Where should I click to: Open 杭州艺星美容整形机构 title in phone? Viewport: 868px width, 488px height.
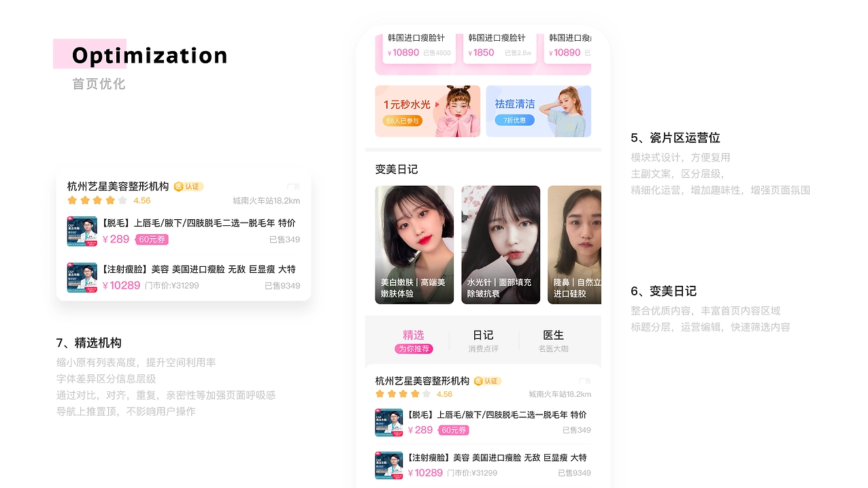tap(422, 381)
